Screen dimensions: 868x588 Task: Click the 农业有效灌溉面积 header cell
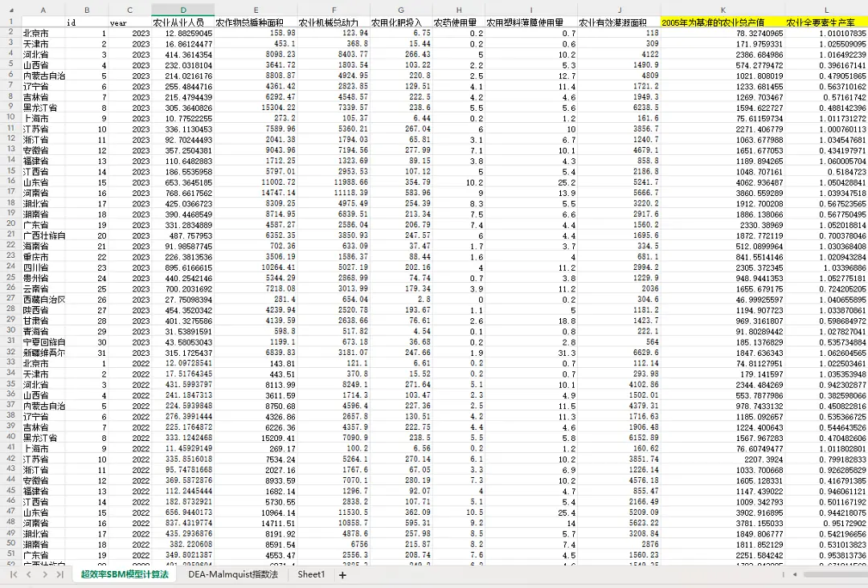coord(619,22)
